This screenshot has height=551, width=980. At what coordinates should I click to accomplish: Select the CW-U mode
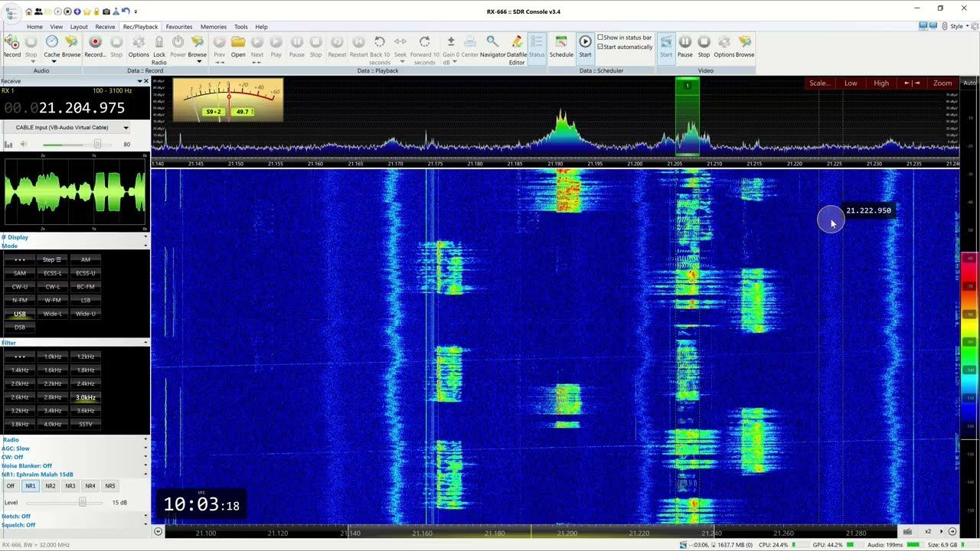20,286
